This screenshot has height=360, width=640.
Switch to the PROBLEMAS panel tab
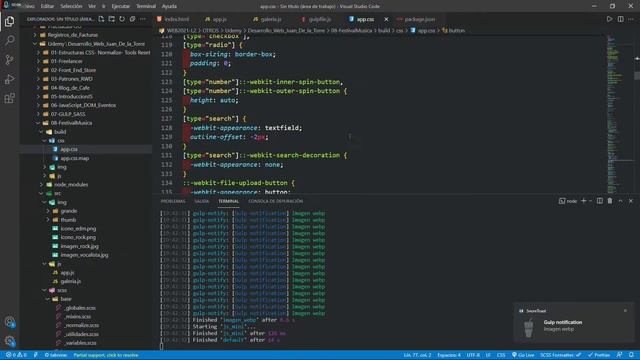click(173, 201)
